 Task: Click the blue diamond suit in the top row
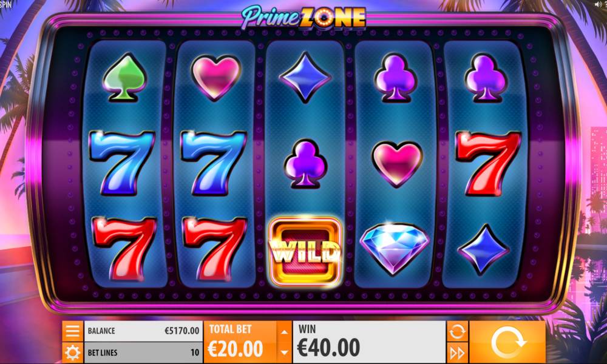pos(305,78)
